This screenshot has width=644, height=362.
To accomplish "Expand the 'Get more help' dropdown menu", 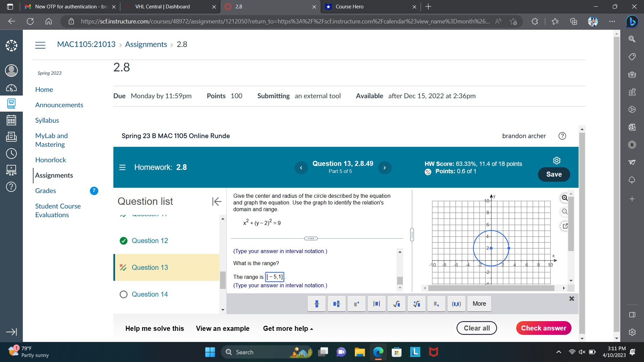I will [x=288, y=328].
